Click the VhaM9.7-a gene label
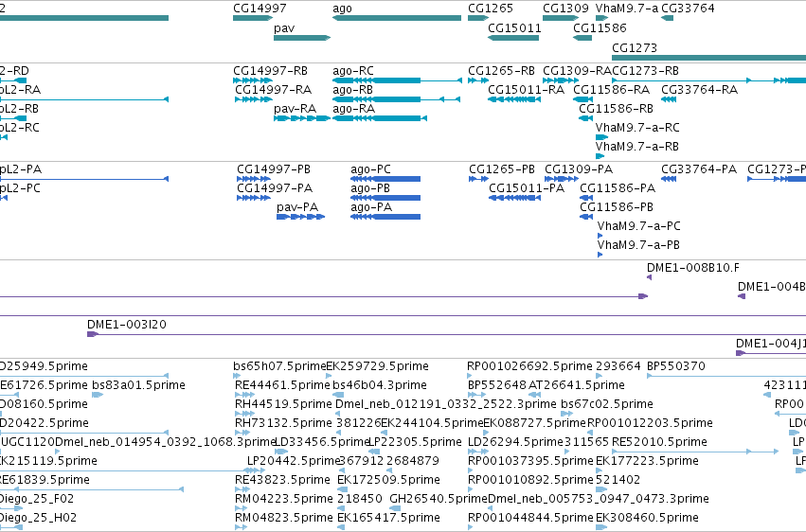This screenshot has width=806, height=532. [627, 9]
